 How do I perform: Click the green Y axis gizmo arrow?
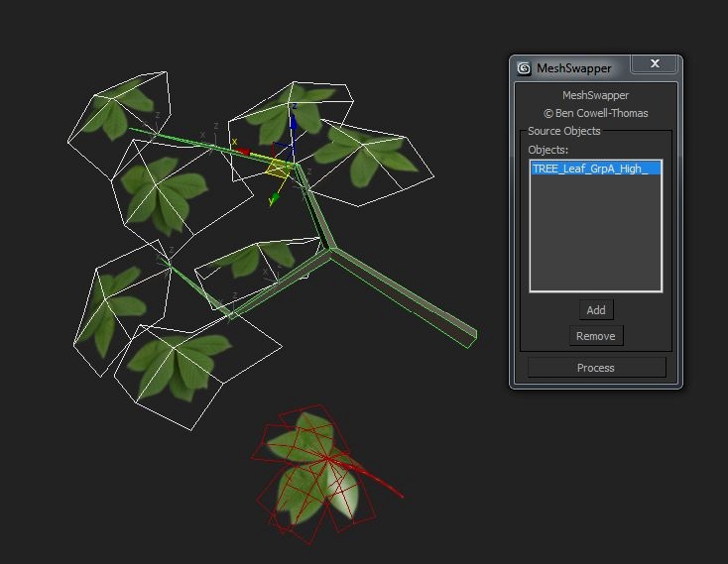(x=275, y=198)
